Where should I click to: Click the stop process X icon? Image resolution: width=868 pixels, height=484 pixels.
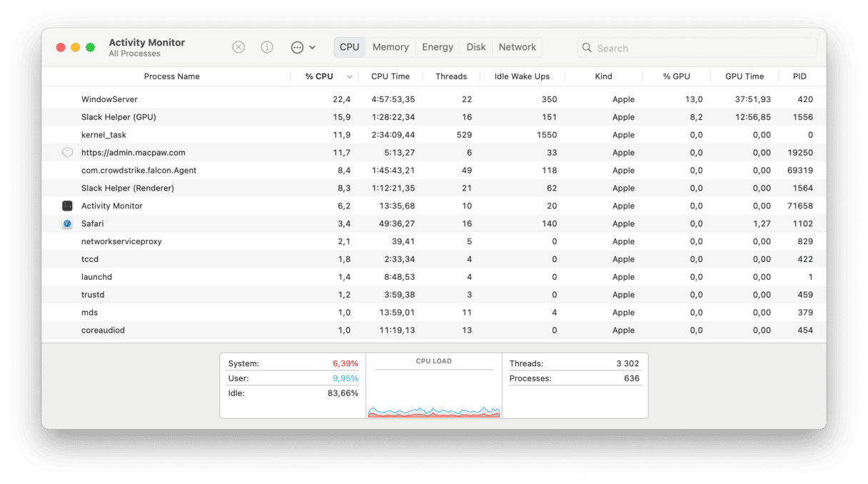[238, 47]
